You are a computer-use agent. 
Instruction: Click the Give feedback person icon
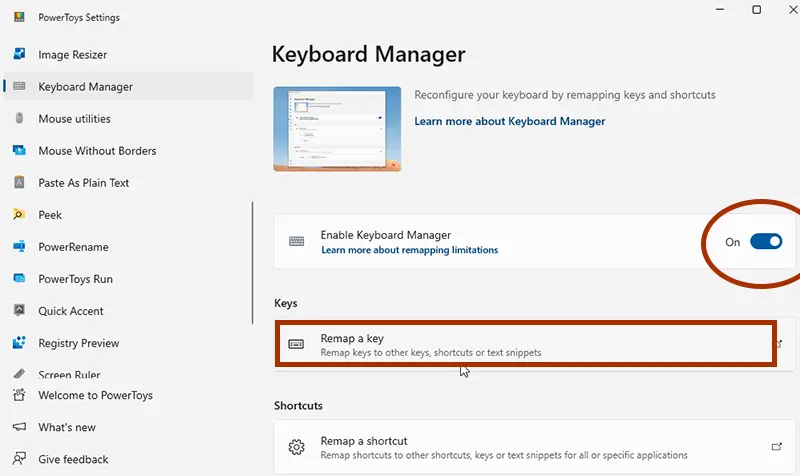(x=19, y=459)
